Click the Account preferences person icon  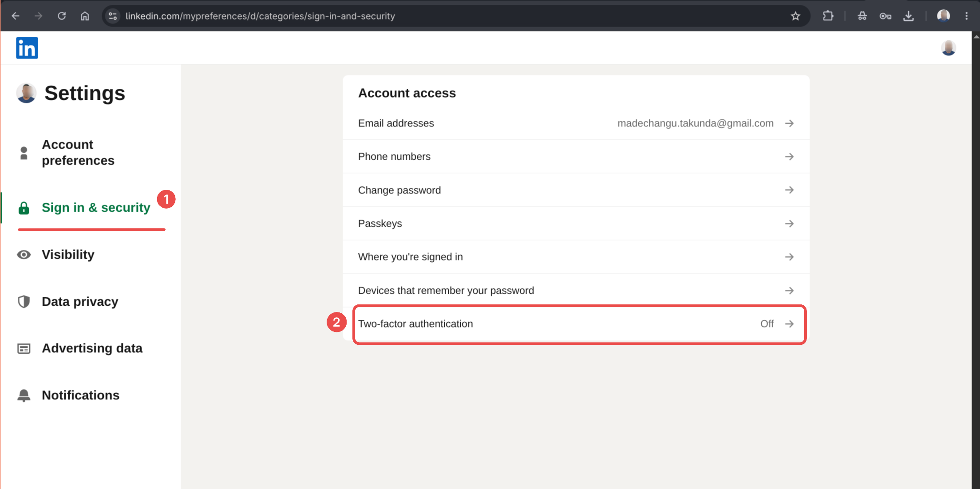coord(24,153)
